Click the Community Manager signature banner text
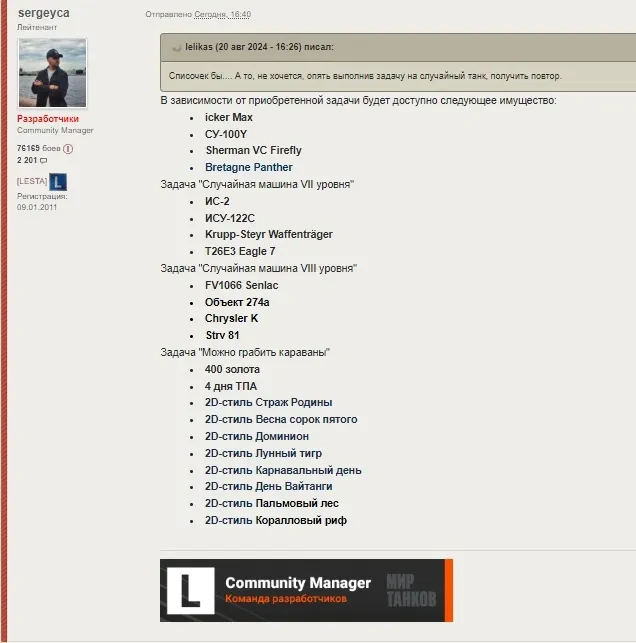The height and width of the screenshot is (643, 636). click(x=298, y=583)
